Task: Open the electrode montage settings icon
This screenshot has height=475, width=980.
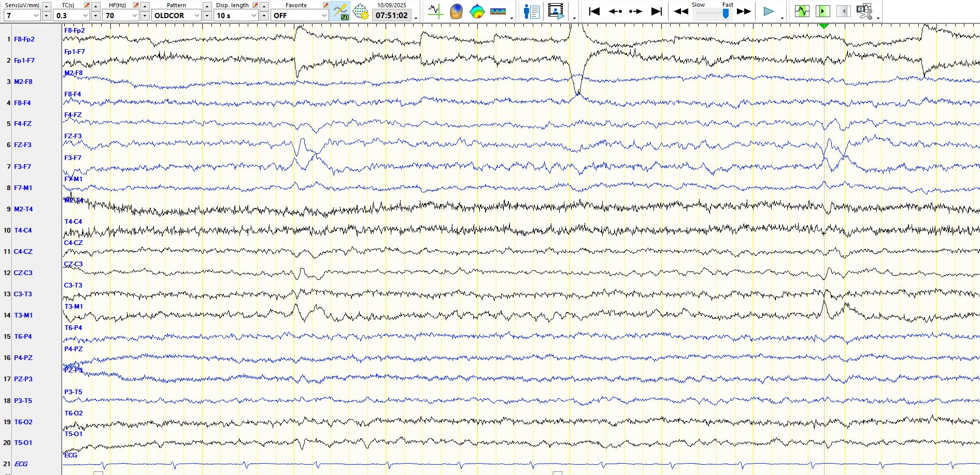Action: [361, 11]
